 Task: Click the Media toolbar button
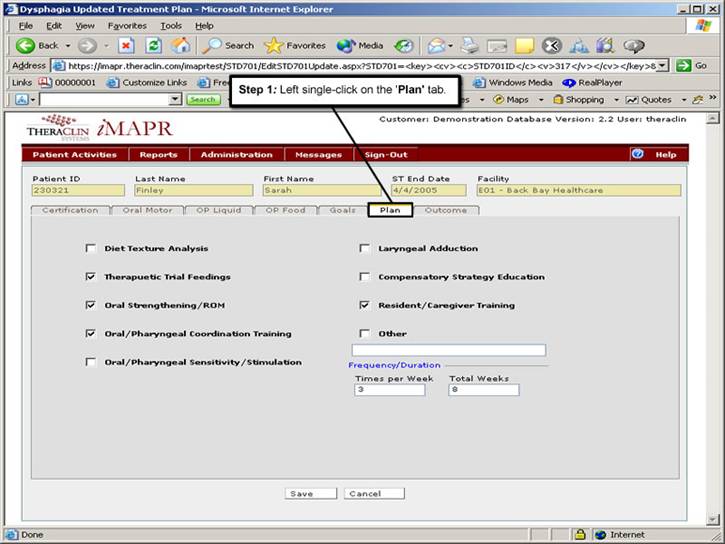point(360,45)
